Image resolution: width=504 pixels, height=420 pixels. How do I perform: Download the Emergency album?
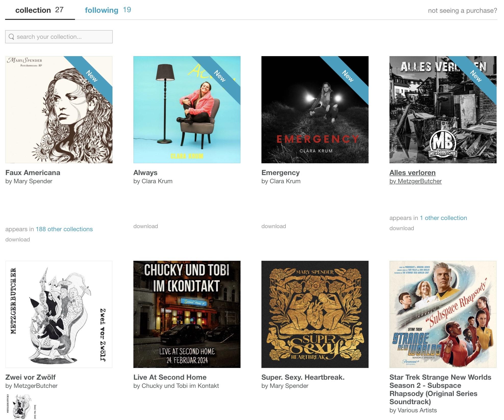[x=274, y=226]
